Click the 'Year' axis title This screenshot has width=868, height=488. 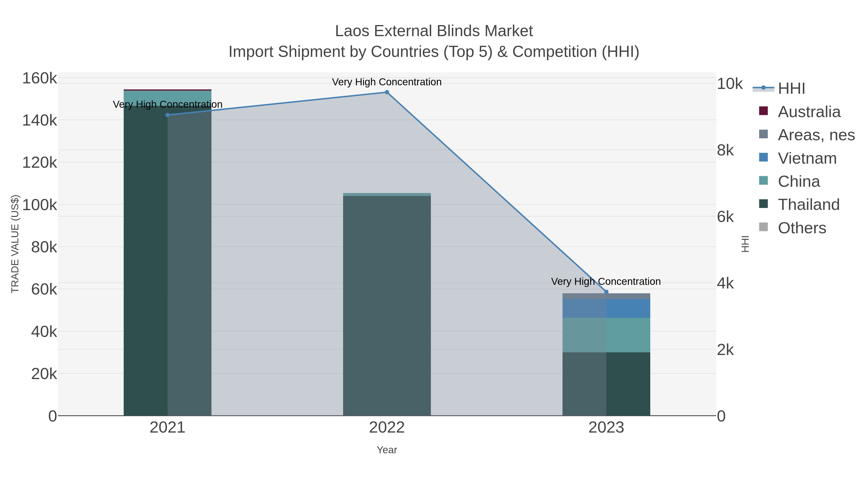[x=387, y=450]
